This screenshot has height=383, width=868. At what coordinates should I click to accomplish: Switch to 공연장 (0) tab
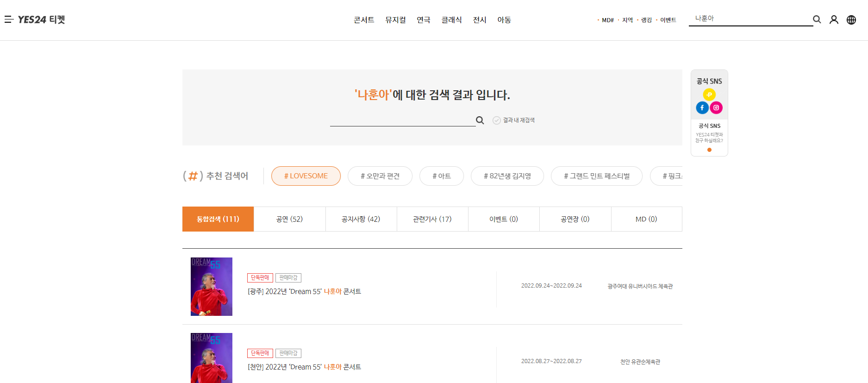(575, 219)
